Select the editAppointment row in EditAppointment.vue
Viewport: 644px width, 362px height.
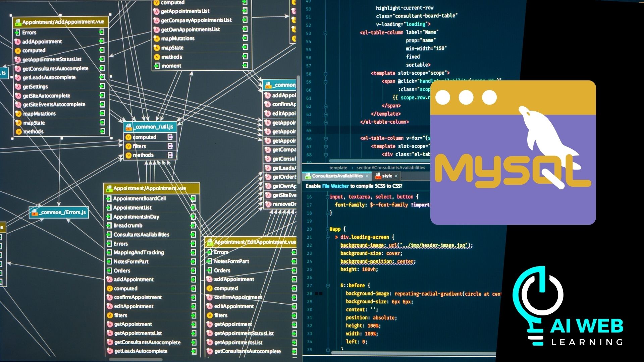251,306
